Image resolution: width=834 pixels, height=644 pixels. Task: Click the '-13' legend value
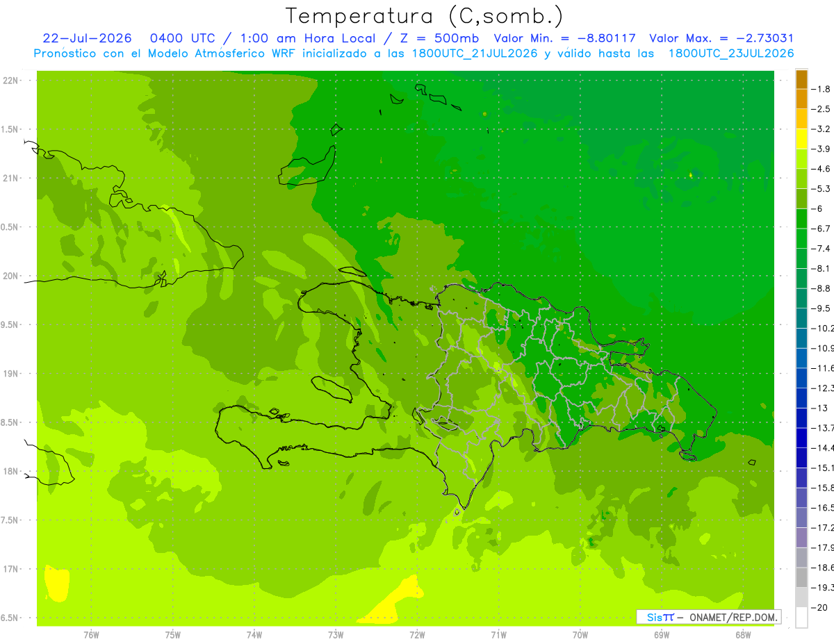pyautogui.click(x=819, y=408)
